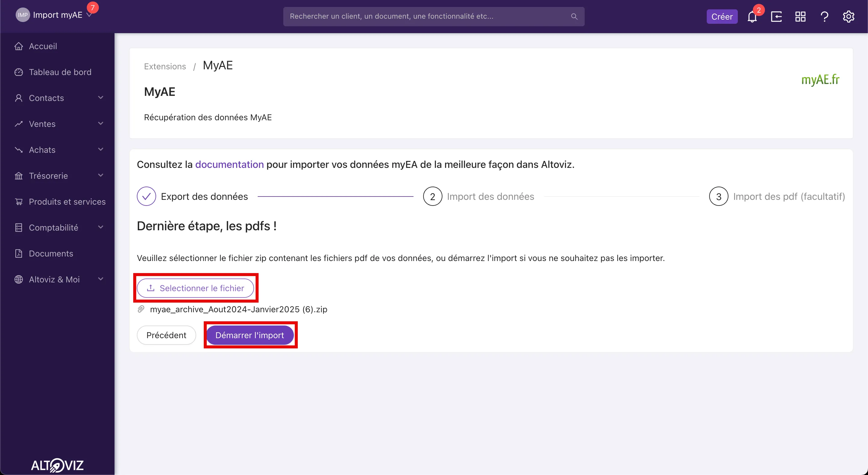
Task: Click the Précédent button
Action: (166, 335)
